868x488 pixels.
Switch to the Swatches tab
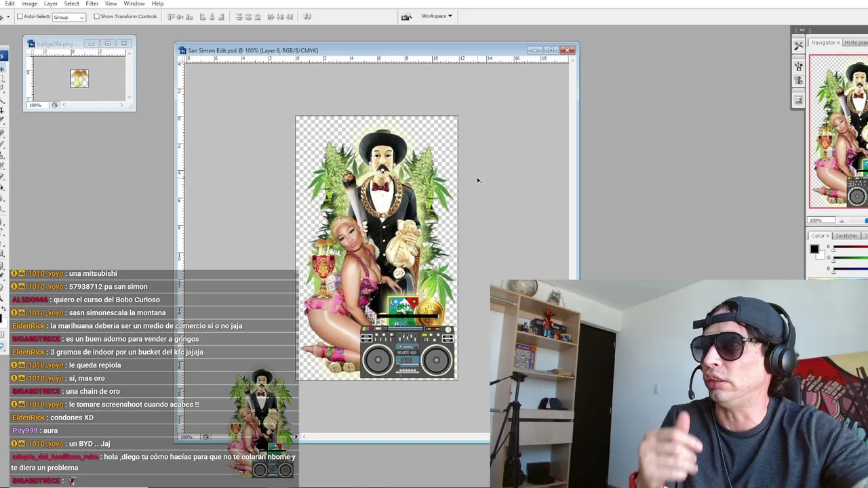click(x=846, y=236)
